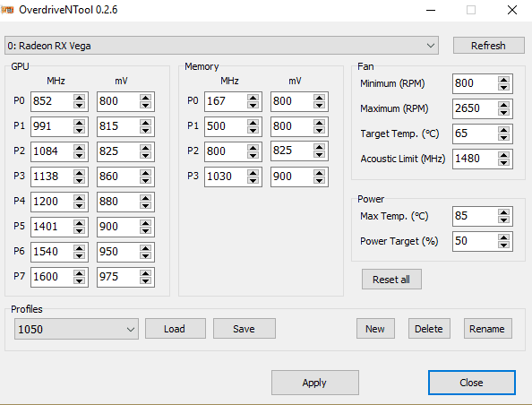532x405 pixels.
Task: Create a New profile
Action: (375, 329)
